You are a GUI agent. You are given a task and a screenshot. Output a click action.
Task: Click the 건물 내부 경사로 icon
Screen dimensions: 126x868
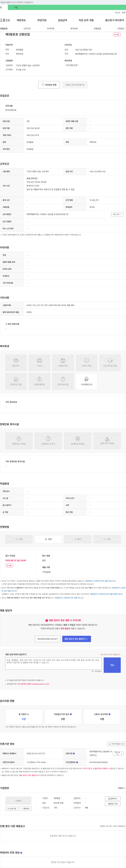[107, 441]
